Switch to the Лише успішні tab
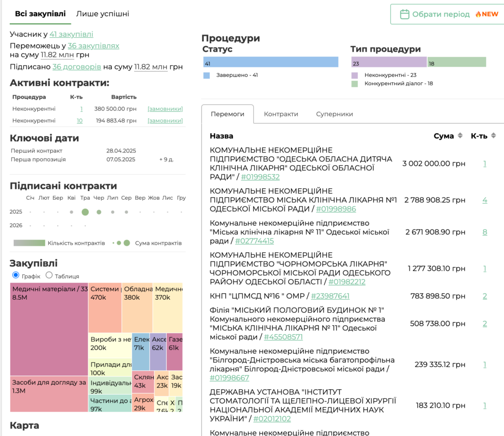Image resolution: width=504 pixels, height=436 pixels. click(x=102, y=14)
